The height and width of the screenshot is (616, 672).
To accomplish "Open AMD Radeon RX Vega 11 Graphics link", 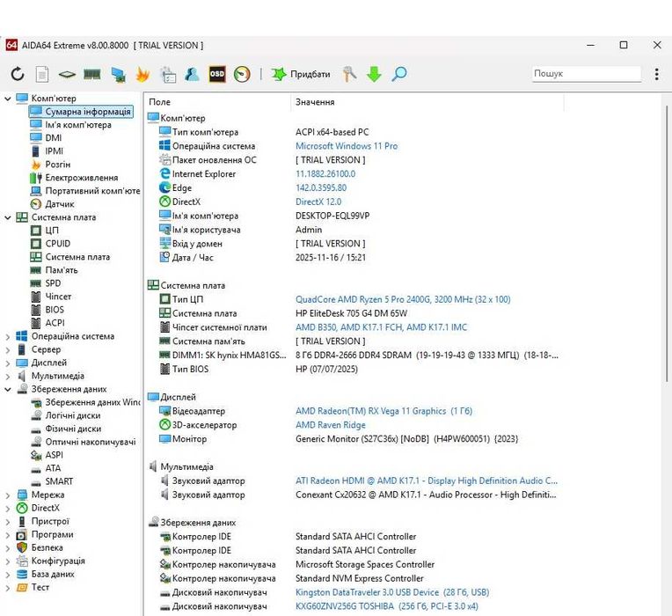I will (x=383, y=411).
